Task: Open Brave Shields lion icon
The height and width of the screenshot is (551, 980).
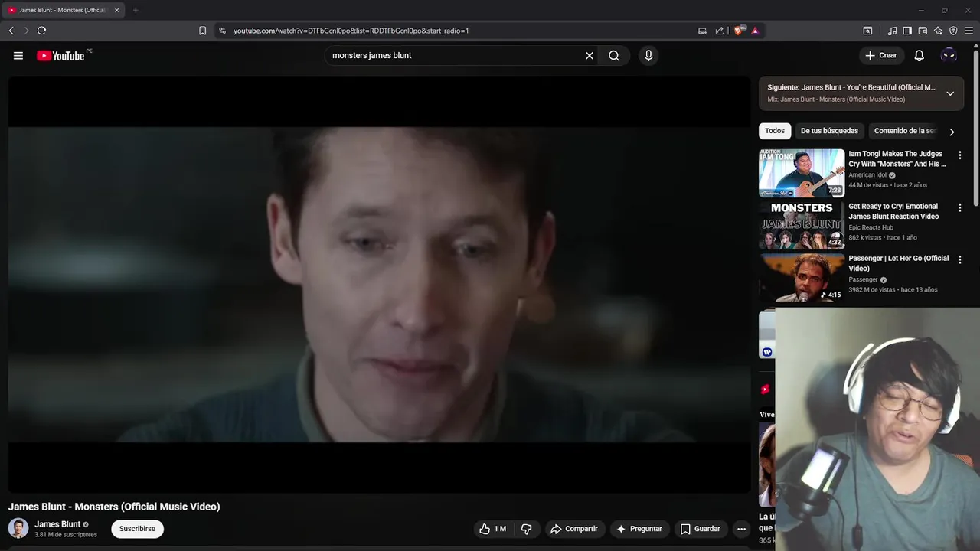Action: (x=738, y=31)
